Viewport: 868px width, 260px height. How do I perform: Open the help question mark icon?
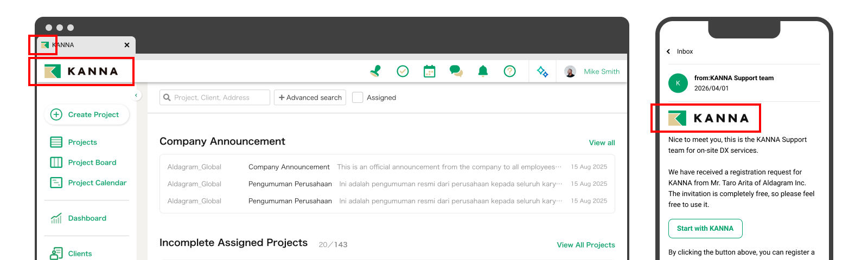pyautogui.click(x=509, y=71)
